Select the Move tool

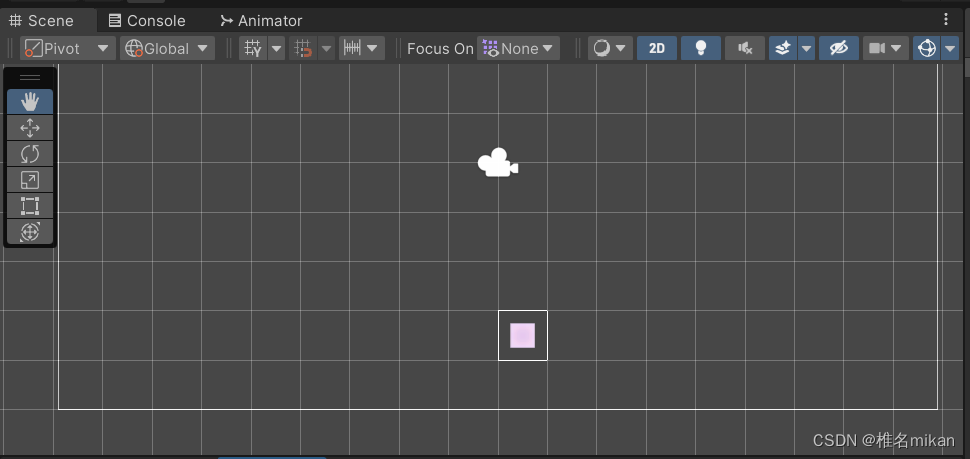[x=30, y=128]
